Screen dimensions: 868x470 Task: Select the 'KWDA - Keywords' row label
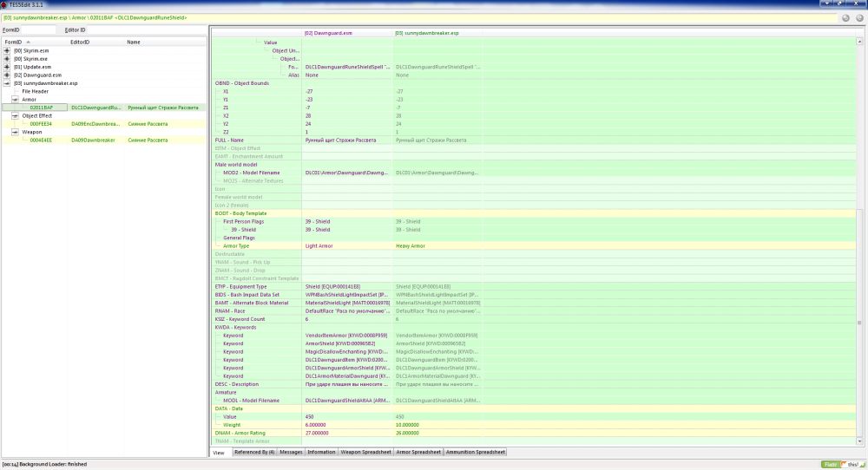pos(235,327)
